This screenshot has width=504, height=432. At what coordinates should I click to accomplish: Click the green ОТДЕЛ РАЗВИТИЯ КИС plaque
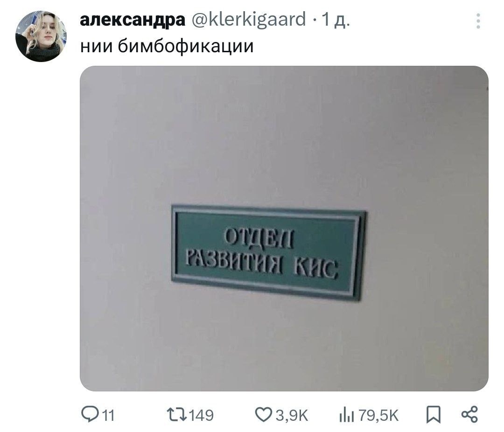point(269,252)
